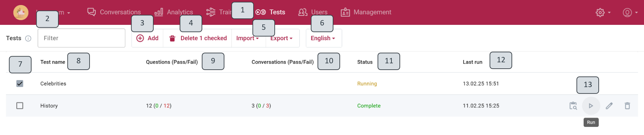The image size is (644, 135).
Task: Click the Running status text
Action: click(x=367, y=83)
